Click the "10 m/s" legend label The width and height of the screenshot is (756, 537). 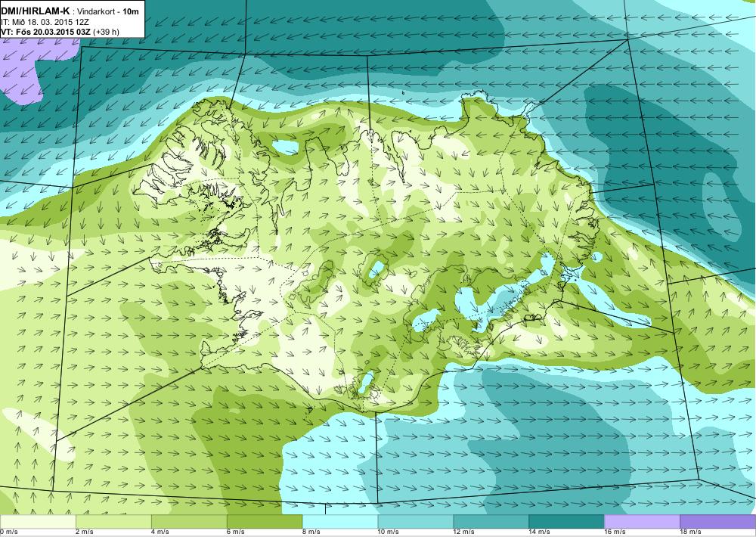(x=388, y=532)
